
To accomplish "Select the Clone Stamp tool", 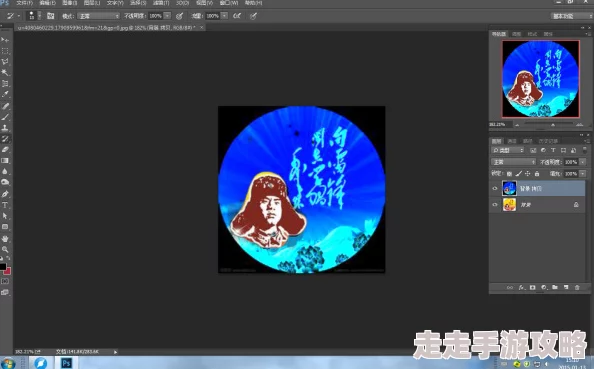I will click(5, 128).
